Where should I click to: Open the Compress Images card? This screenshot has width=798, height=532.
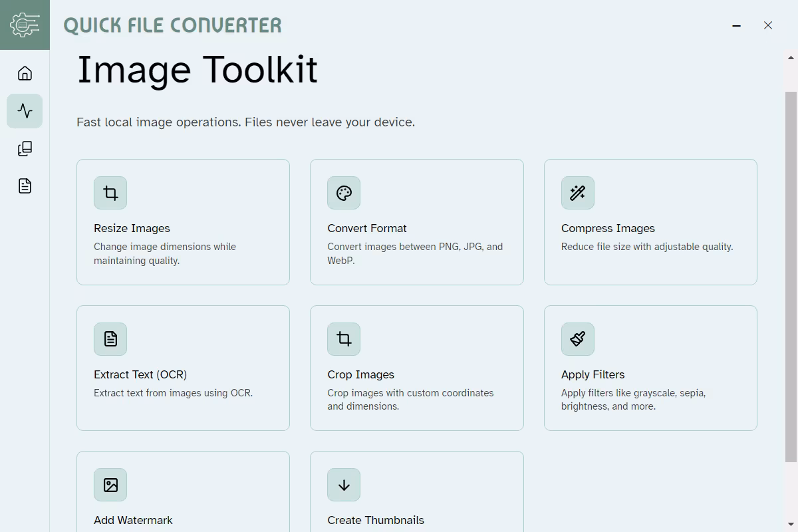[x=650, y=222]
